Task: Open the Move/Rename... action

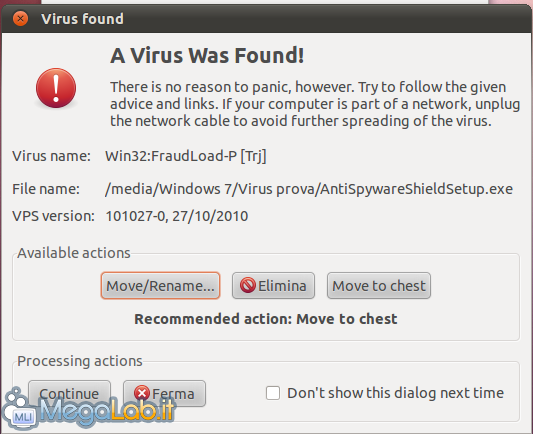Action: 160,285
